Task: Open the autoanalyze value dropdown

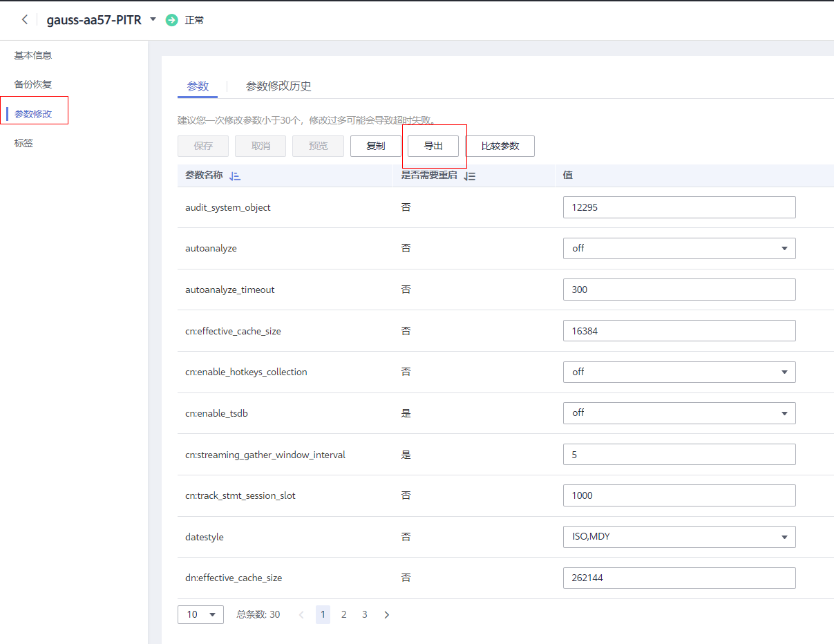Action: point(679,248)
